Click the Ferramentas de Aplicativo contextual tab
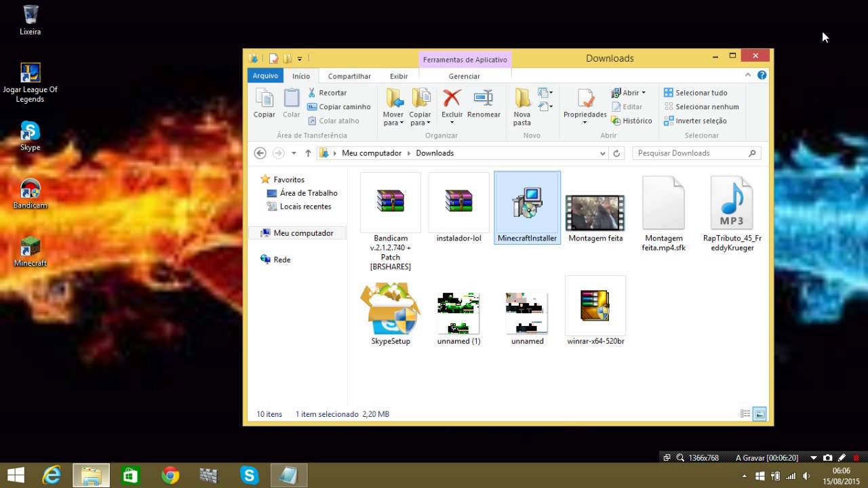 pos(465,60)
